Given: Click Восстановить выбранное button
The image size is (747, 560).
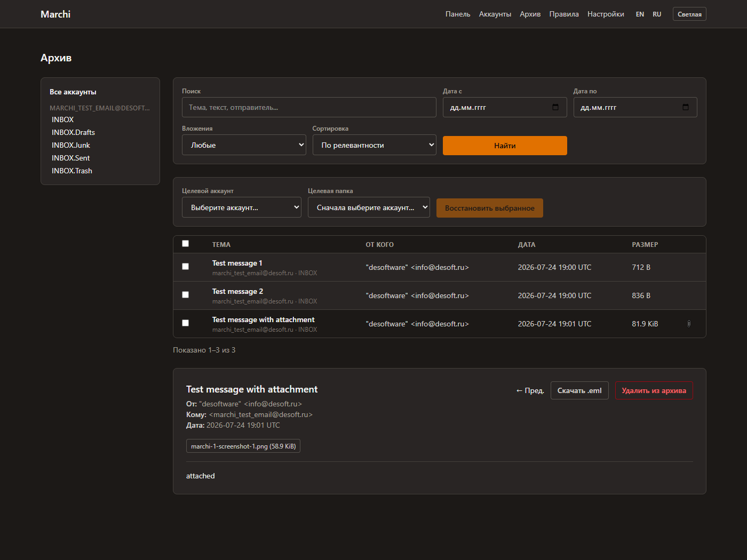Looking at the screenshot, I should [x=490, y=208].
